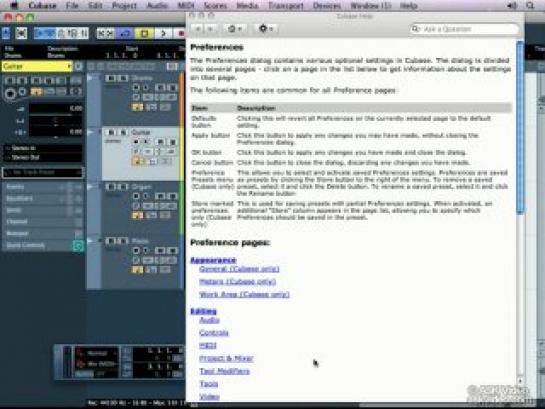Screen dimensions: 545x409
Task: Click the Inspector volume fader bar
Action: coord(56,109)
